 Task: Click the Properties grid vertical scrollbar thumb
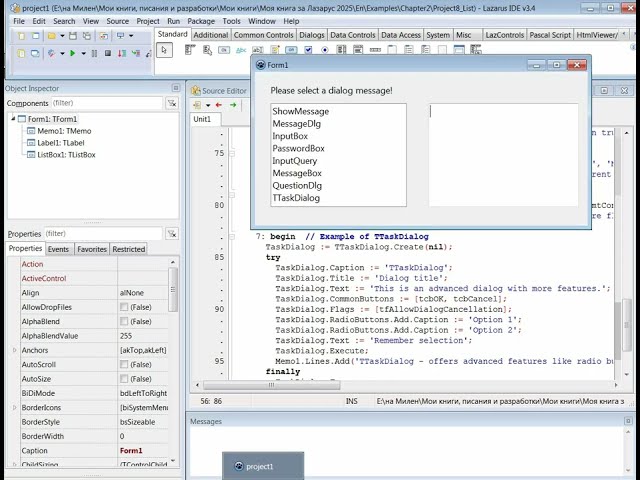click(x=173, y=289)
